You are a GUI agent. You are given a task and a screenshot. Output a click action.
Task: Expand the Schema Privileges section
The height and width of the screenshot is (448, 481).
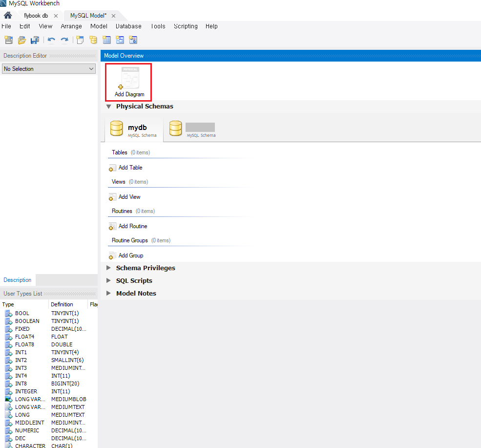108,268
